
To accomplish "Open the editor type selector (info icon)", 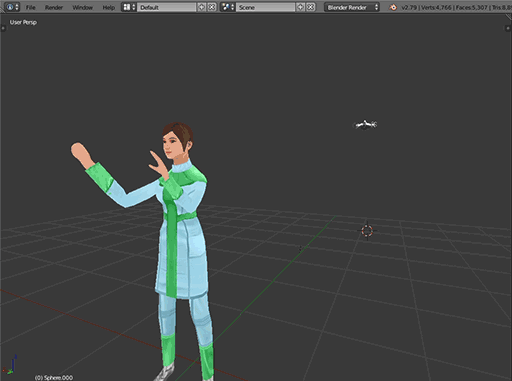I will 13,7.
